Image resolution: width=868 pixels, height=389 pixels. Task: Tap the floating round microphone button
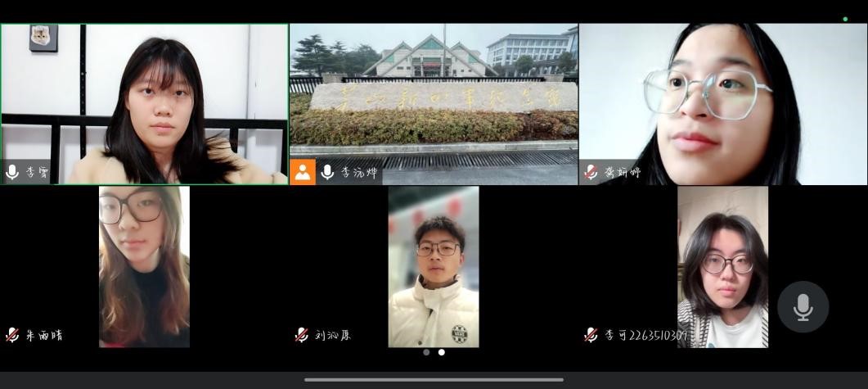coord(803,307)
